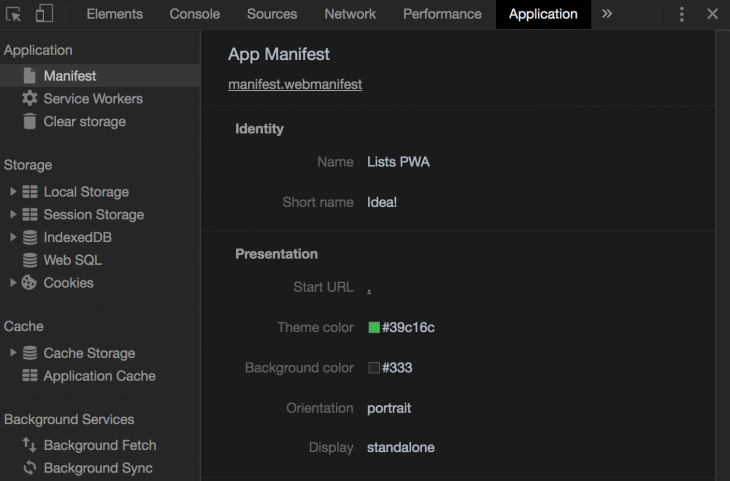This screenshot has width=730, height=481.
Task: Click the Clear storage trash icon
Action: coord(30,122)
